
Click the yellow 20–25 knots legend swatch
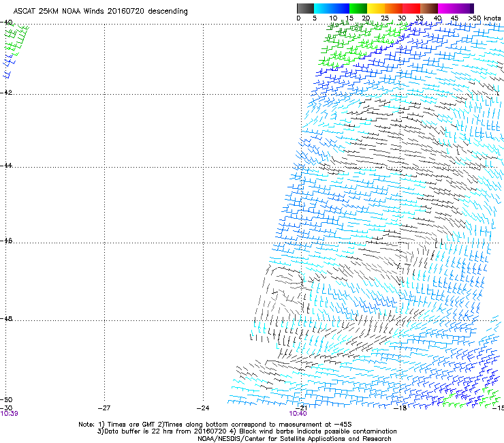[376, 8]
